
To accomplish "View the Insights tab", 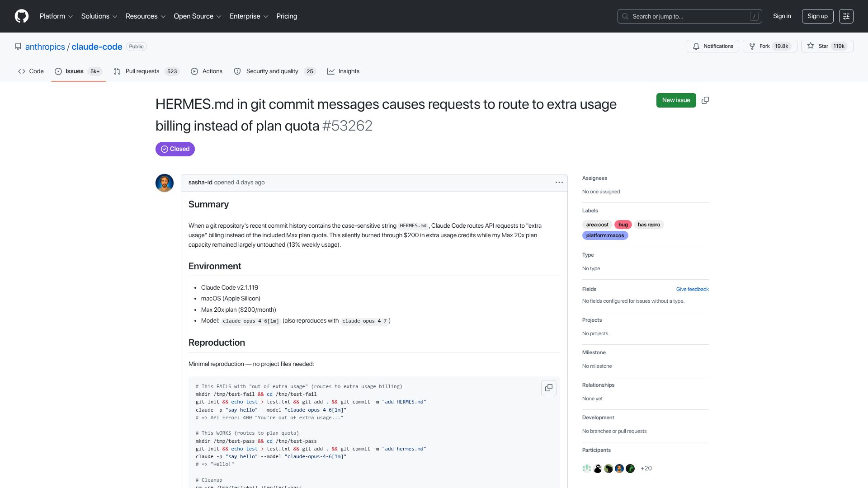I will tap(343, 71).
